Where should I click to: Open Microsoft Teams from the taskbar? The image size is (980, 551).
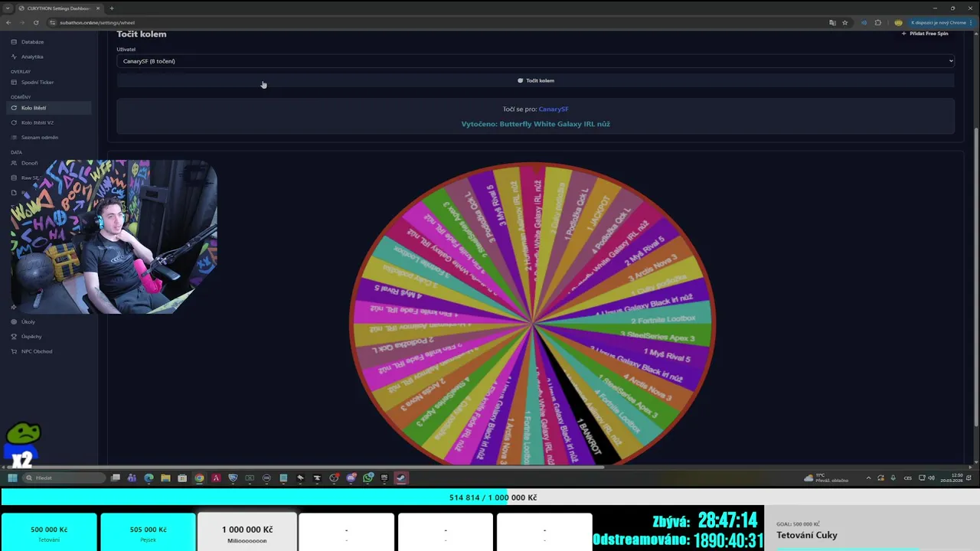pos(132,478)
